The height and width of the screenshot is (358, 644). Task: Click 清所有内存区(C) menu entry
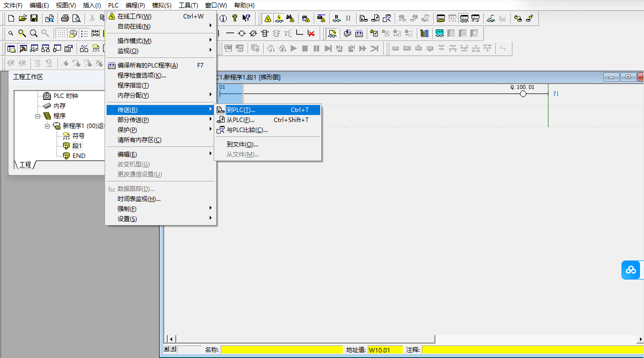click(161, 140)
